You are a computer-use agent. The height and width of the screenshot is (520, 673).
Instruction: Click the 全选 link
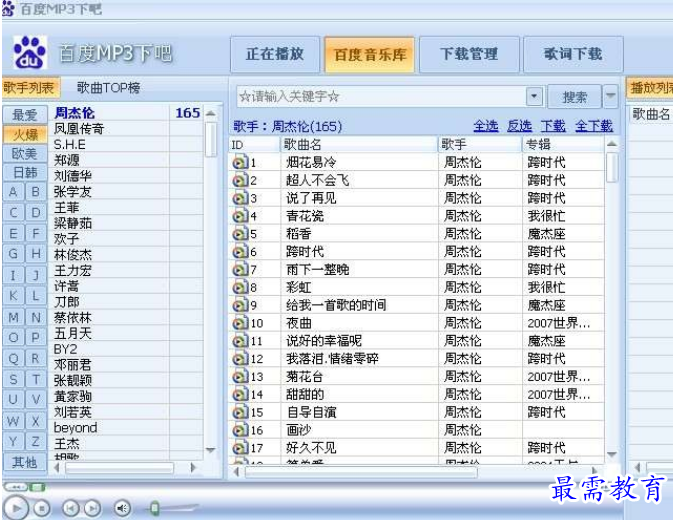pyautogui.click(x=486, y=126)
